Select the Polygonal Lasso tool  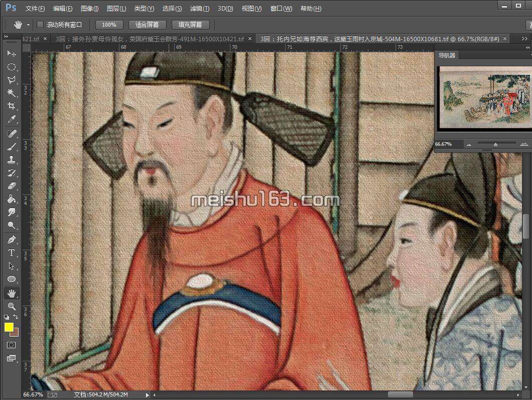(x=11, y=80)
